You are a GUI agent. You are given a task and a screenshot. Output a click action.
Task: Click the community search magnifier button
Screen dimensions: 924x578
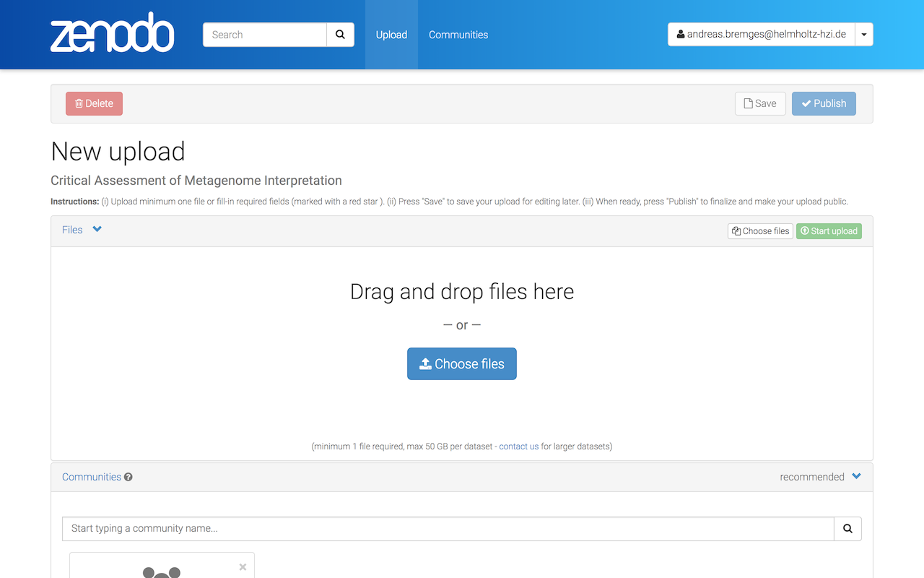coord(847,528)
